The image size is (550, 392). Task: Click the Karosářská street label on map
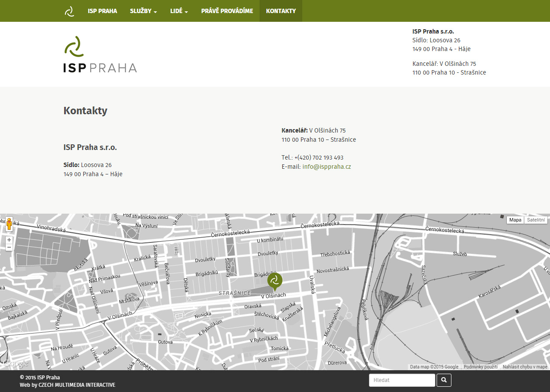tap(490, 291)
